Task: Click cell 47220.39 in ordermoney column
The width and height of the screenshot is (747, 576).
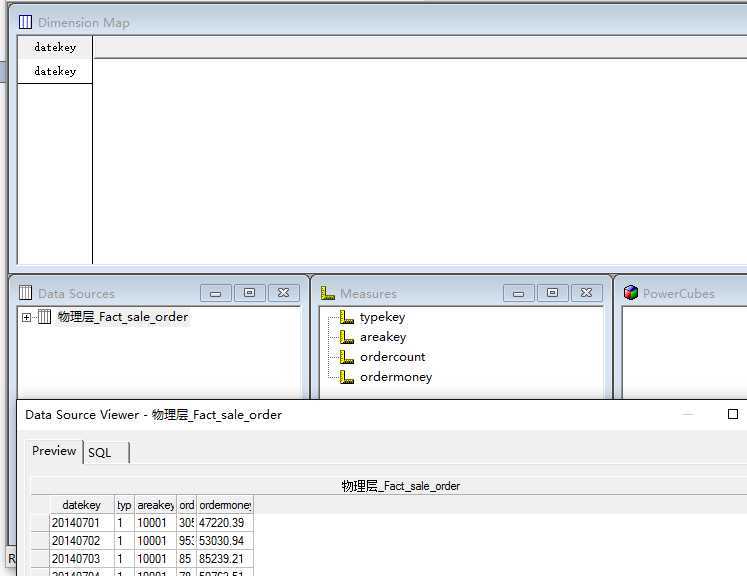Action: 224,523
